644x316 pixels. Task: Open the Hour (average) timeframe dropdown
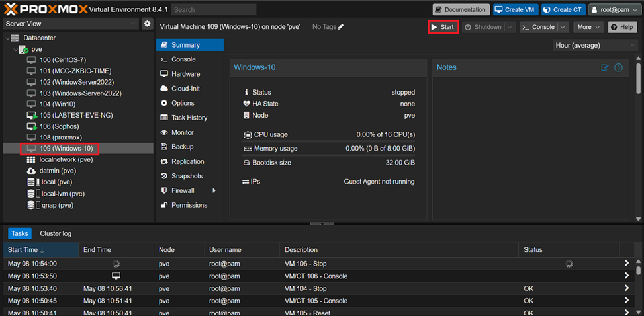point(594,45)
